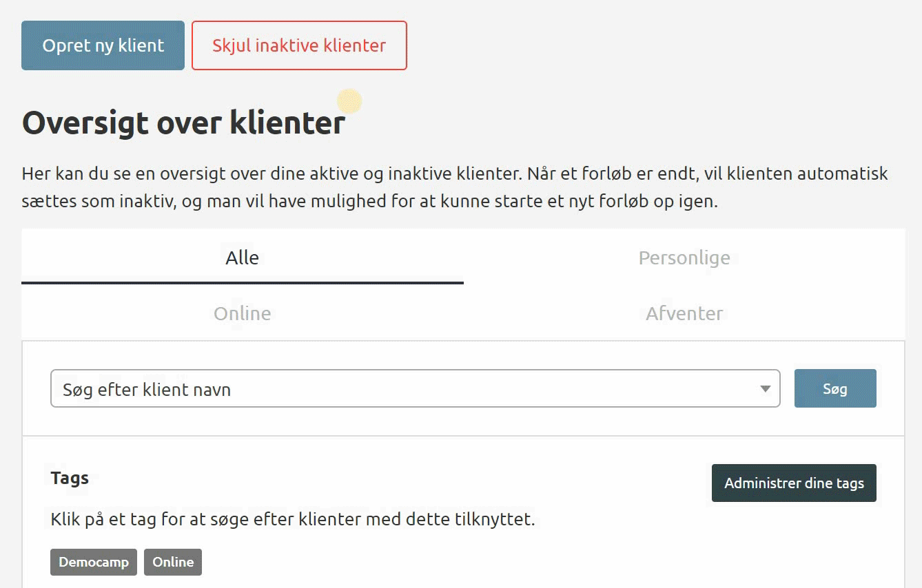922x588 pixels.
Task: Click inside the Søg efter klient navn field
Action: [400, 389]
